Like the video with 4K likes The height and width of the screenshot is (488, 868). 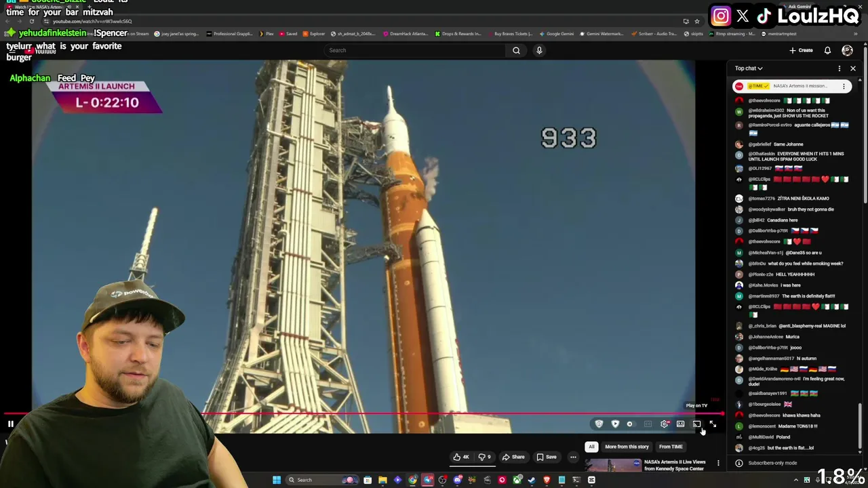461,457
